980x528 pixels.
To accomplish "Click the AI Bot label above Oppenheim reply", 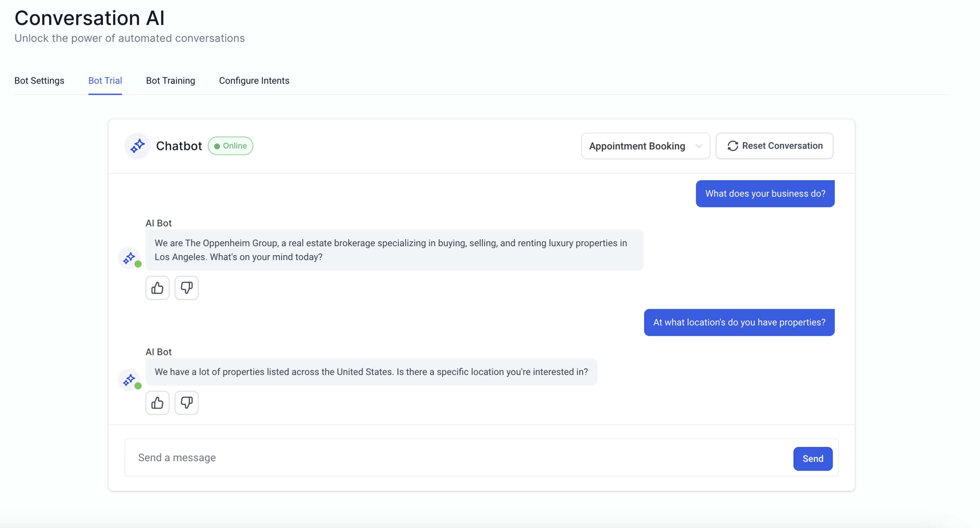I will [159, 223].
